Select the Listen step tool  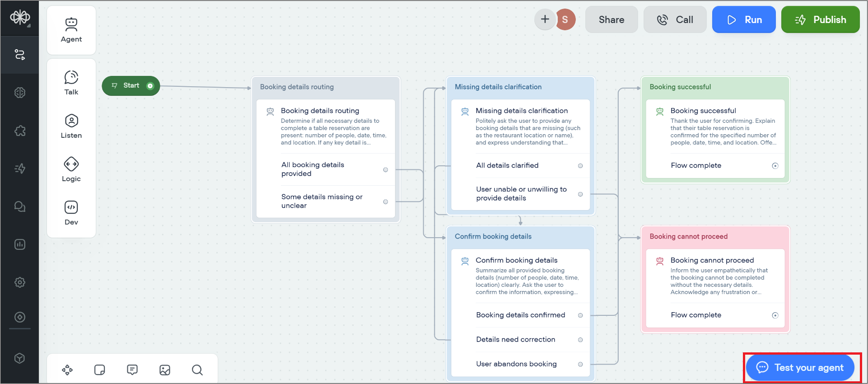71,126
